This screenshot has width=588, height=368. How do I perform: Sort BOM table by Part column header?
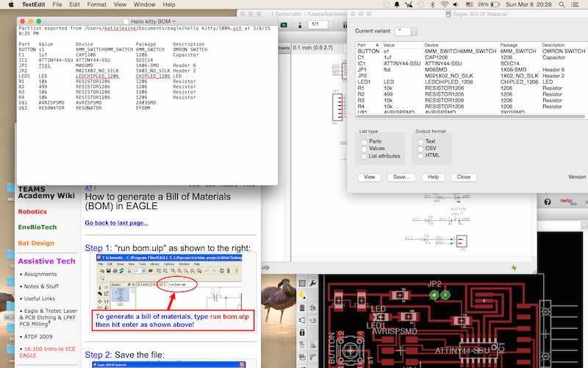pyautogui.click(x=368, y=45)
